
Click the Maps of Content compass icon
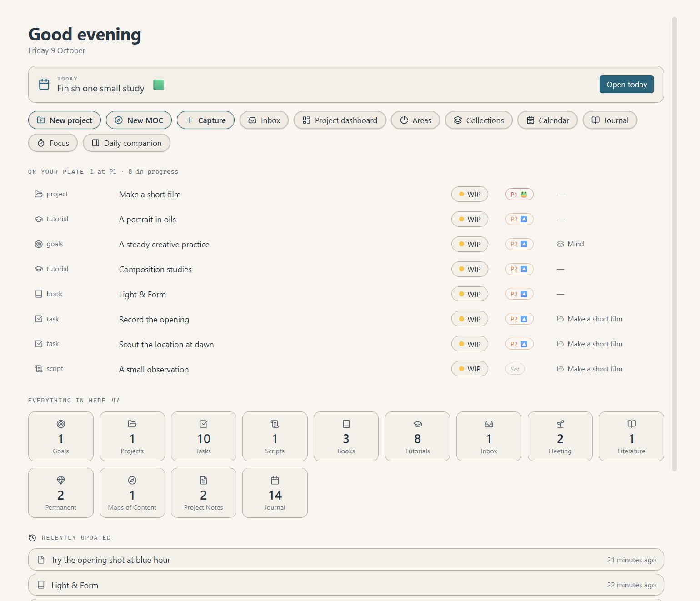pos(132,480)
